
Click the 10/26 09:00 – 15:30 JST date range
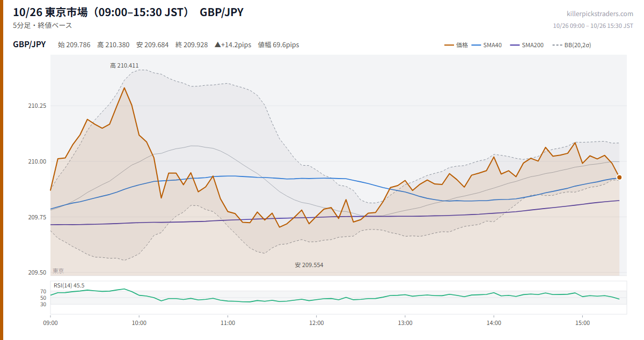coord(593,25)
